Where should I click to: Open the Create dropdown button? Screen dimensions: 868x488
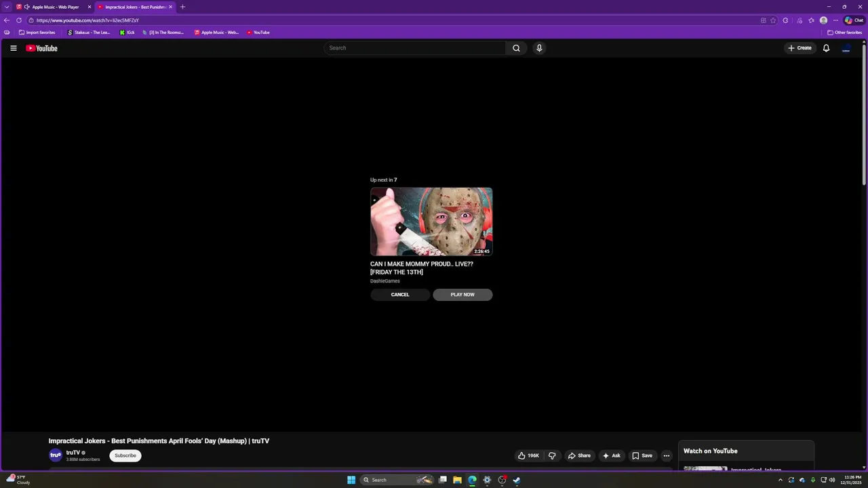pos(800,48)
